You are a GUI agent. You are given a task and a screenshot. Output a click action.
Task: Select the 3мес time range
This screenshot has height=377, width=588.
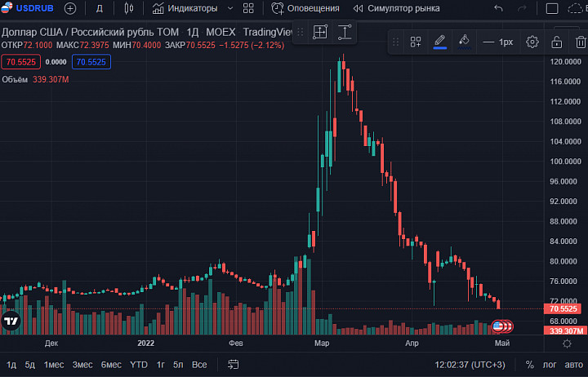coord(82,365)
